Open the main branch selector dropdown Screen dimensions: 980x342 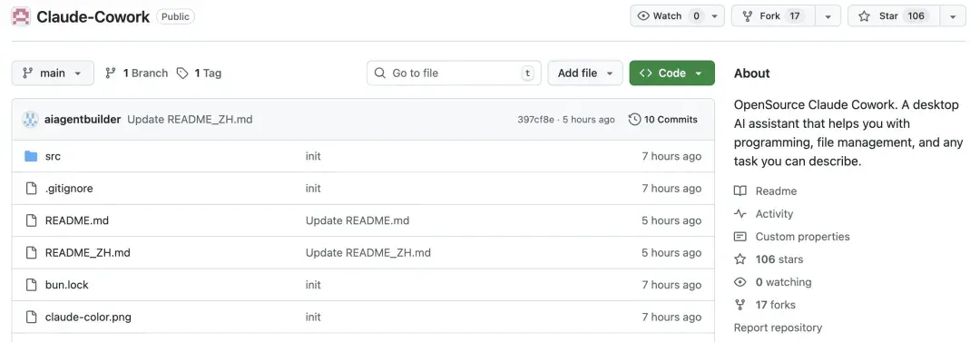pos(53,73)
